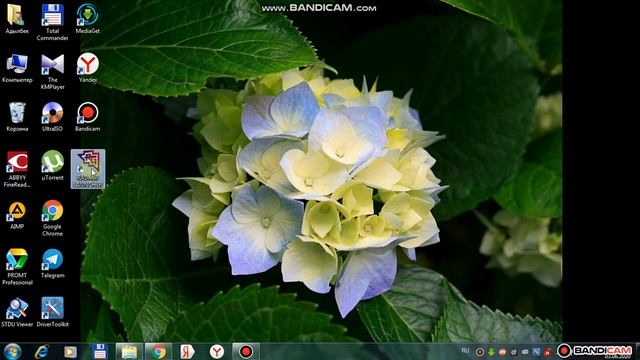Select the Компьютер desktop icon

pyautogui.click(x=17, y=68)
